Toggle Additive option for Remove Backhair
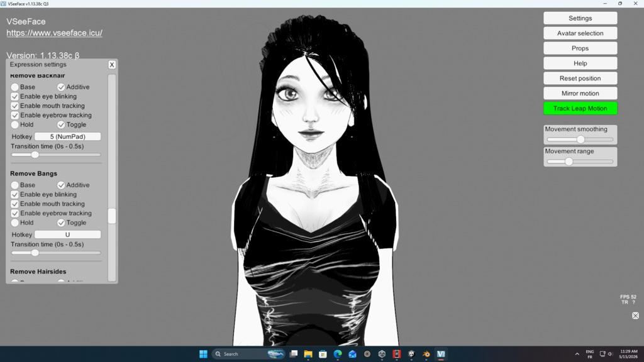644x362 pixels. click(61, 87)
